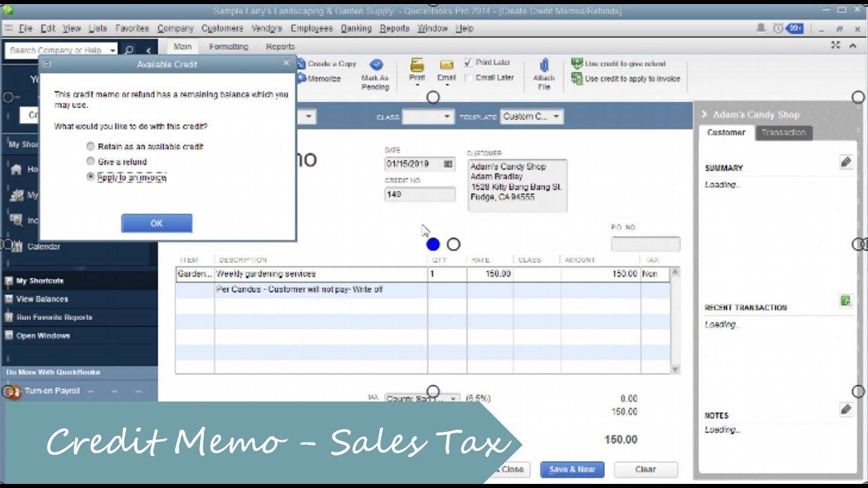This screenshot has width=868, height=488.
Task: Expand the Email dropdown arrow
Action: (446, 85)
